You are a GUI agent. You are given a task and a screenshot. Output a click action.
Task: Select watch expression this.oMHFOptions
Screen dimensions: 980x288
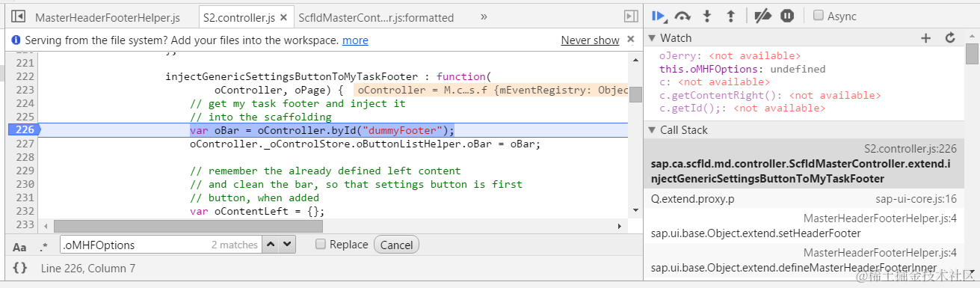click(742, 69)
